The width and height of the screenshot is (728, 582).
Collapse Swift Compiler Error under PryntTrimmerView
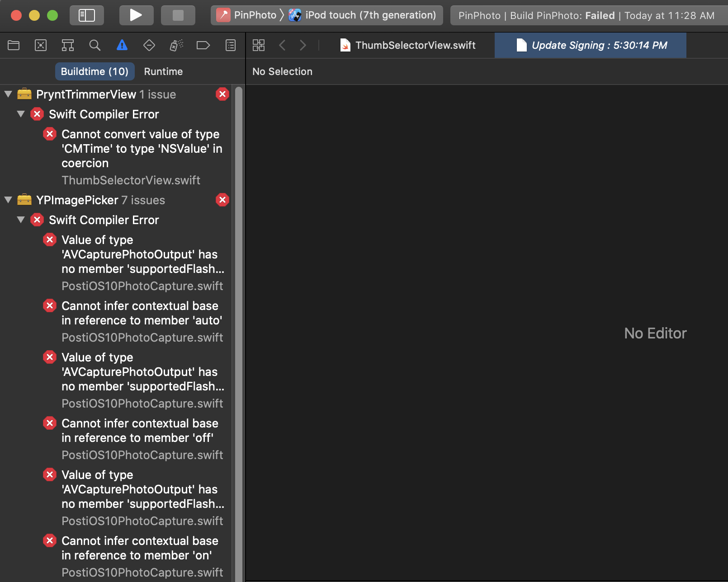point(21,114)
